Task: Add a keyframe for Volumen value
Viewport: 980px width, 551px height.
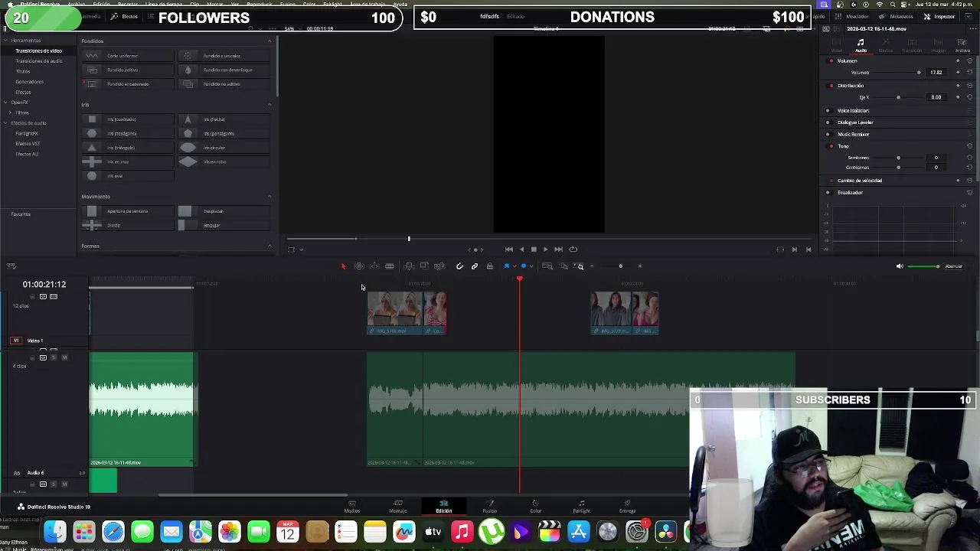Action: click(x=957, y=72)
